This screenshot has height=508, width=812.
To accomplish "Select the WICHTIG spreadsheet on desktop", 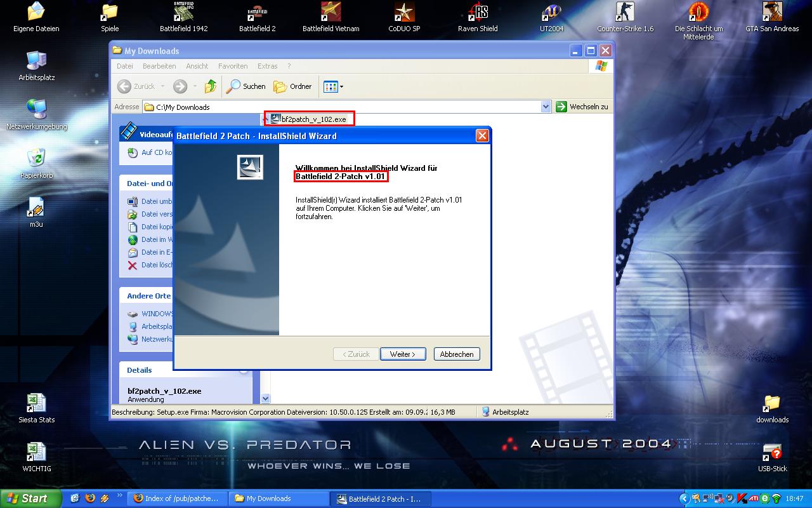I will coord(36,457).
